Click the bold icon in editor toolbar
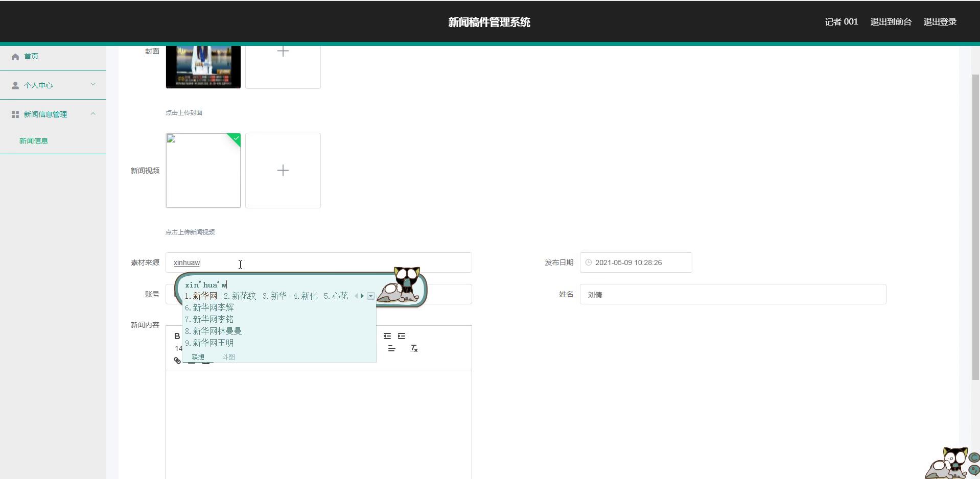980x479 pixels. (177, 336)
